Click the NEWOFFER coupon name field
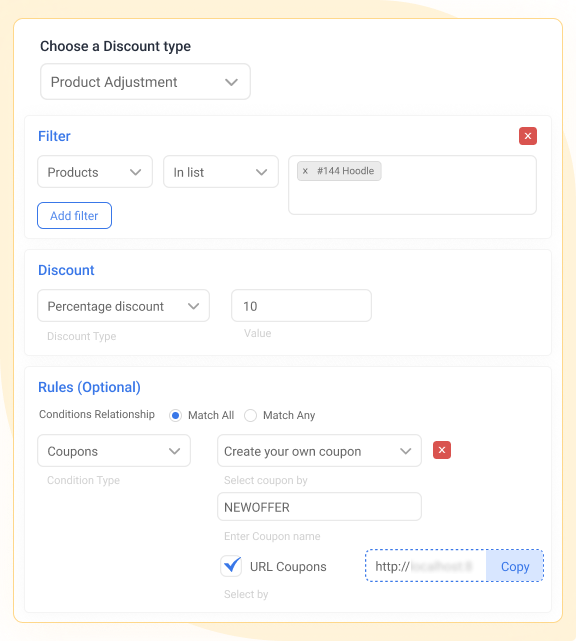The height and width of the screenshot is (641, 576). pyautogui.click(x=319, y=507)
